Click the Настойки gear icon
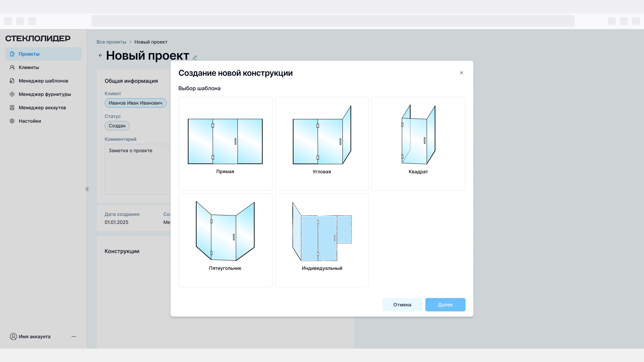This screenshot has width=644, height=362. (x=12, y=121)
